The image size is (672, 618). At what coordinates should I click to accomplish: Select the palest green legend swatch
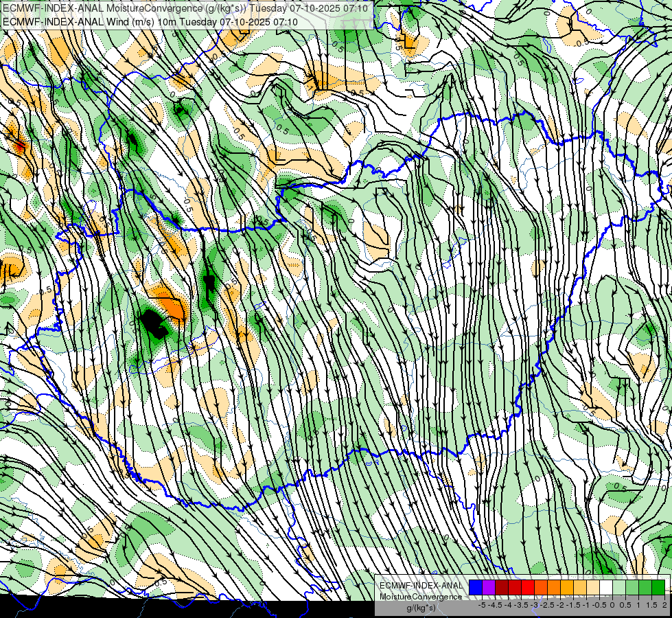[619, 587]
